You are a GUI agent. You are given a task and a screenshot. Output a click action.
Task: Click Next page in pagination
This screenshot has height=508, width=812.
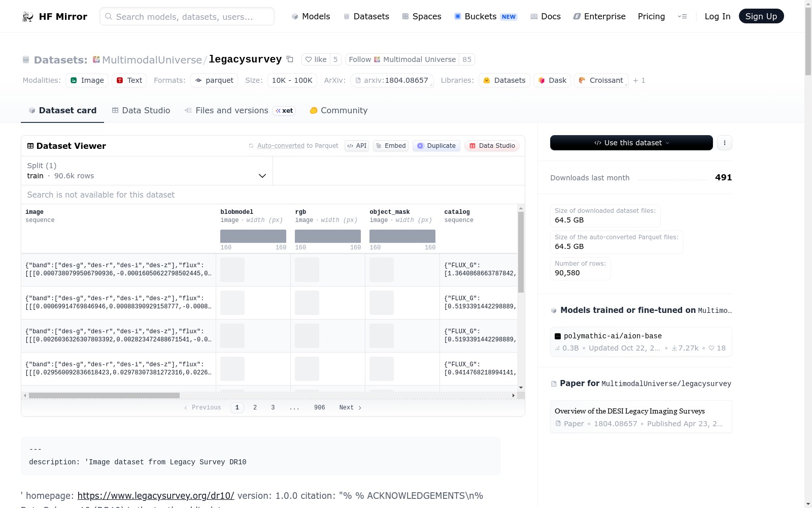pos(350,407)
